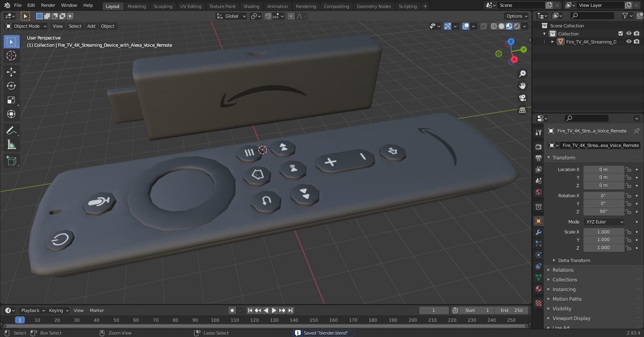This screenshot has height=337, width=644.
Task: Switch to Geometry Nodes workspace tab
Action: (x=374, y=6)
